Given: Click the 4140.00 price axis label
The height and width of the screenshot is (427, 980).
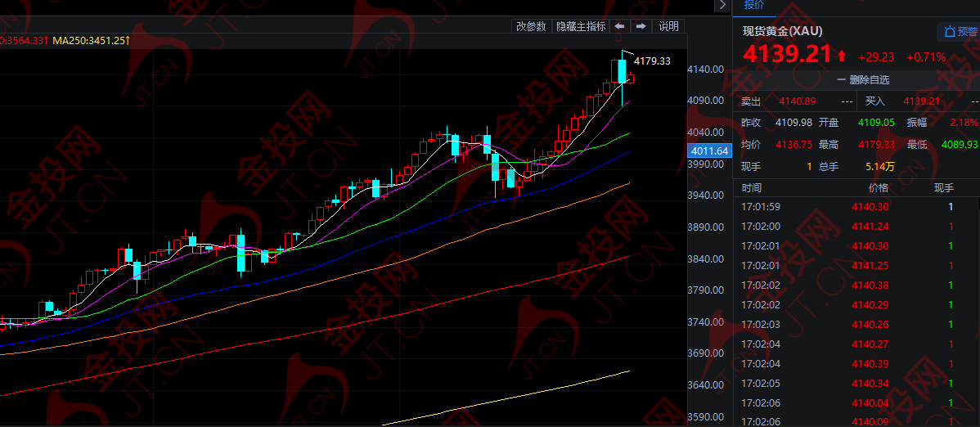Looking at the screenshot, I should click(x=704, y=69).
